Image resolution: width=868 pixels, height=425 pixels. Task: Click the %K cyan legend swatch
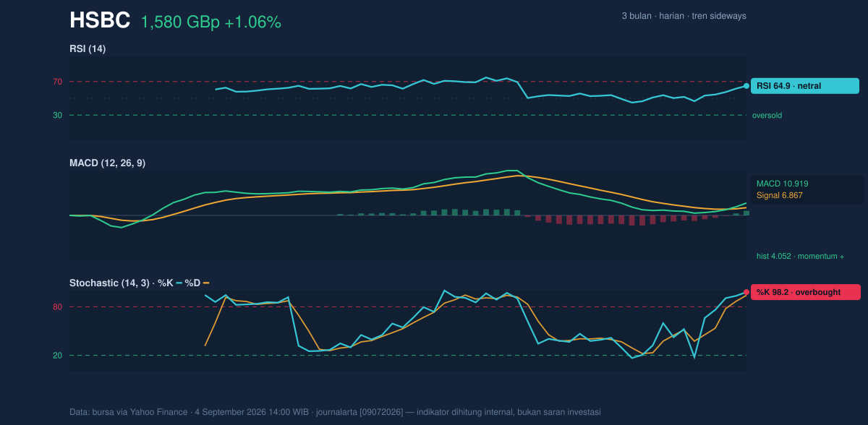(x=179, y=283)
